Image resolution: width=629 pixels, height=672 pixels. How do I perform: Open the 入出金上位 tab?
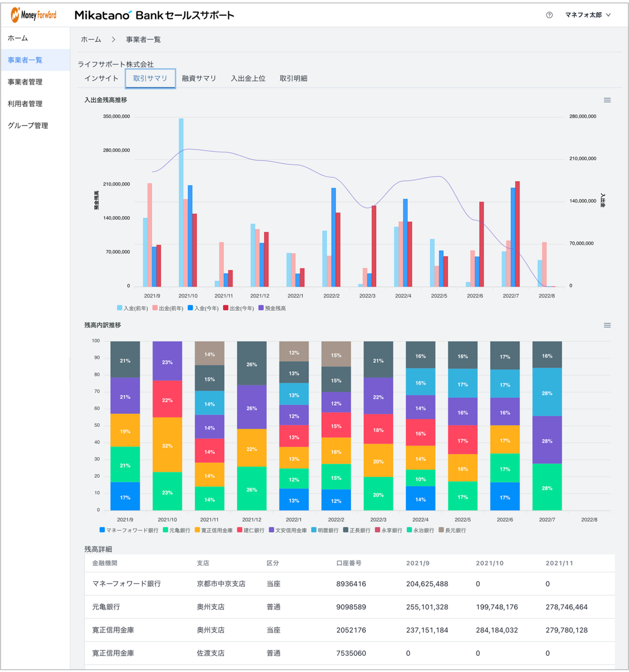[248, 78]
